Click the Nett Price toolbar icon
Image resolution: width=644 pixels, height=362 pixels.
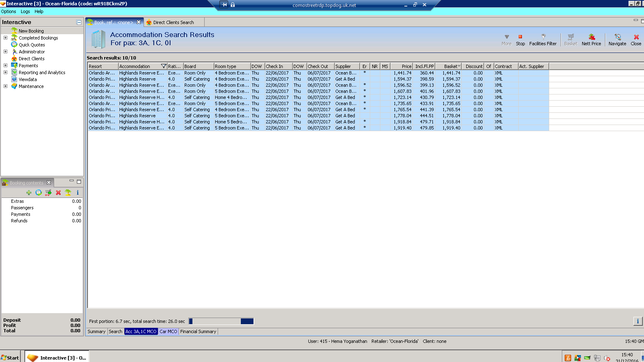pos(592,37)
